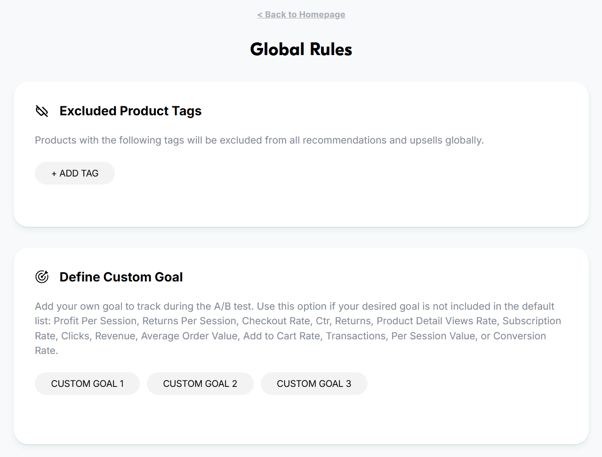Click the Global Rules page title
Screen dimensions: 602x457
pyautogui.click(x=301, y=50)
